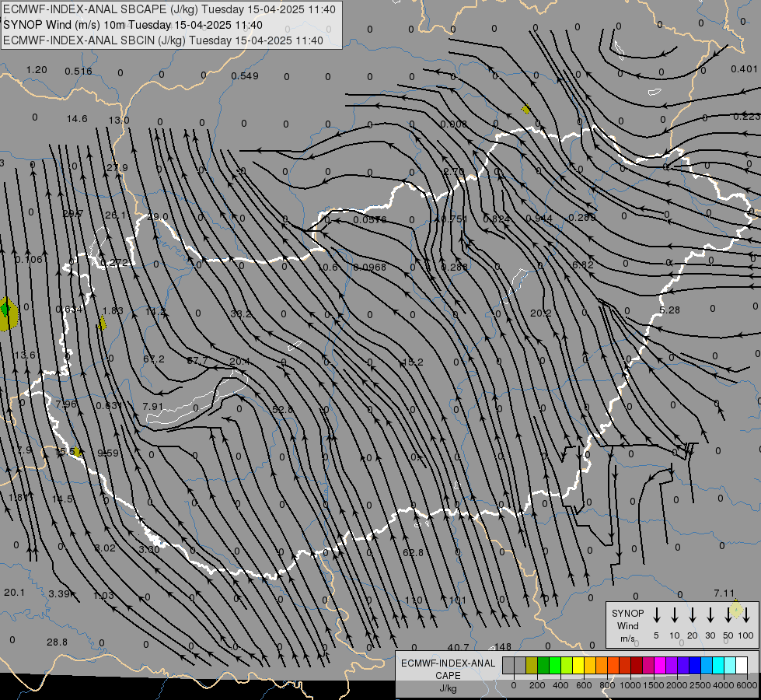Image resolution: width=761 pixels, height=700 pixels.
Task: Click the SBCIN layer title line
Action: [x=163, y=40]
